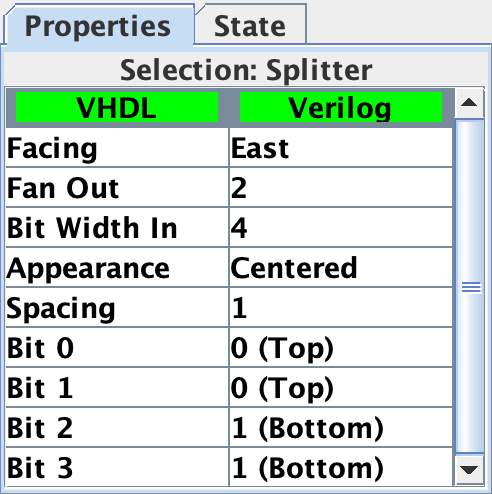Click the vertical scrollbar thumb
Viewport: 492px width, 494px height.
tap(471, 287)
